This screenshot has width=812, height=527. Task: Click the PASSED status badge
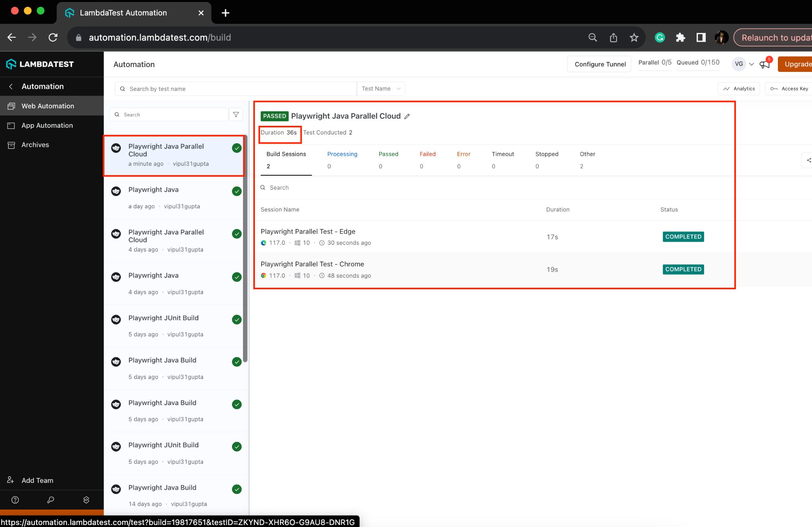point(274,116)
